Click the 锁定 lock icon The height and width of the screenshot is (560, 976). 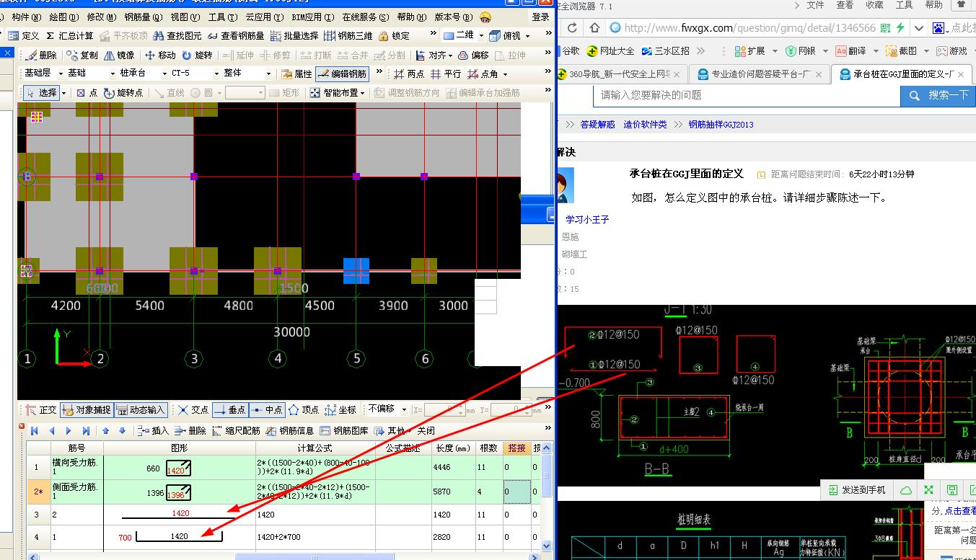click(x=393, y=35)
